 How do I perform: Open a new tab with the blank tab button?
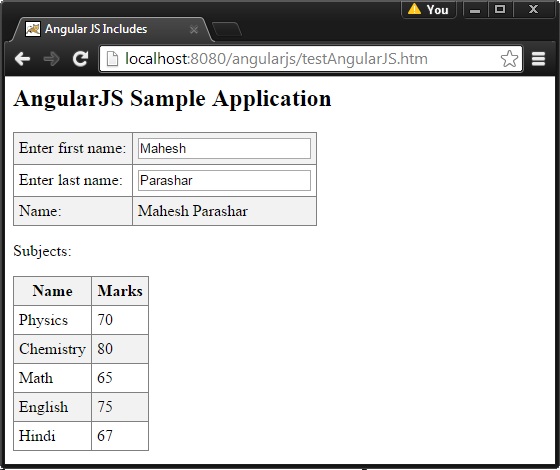coord(227,29)
